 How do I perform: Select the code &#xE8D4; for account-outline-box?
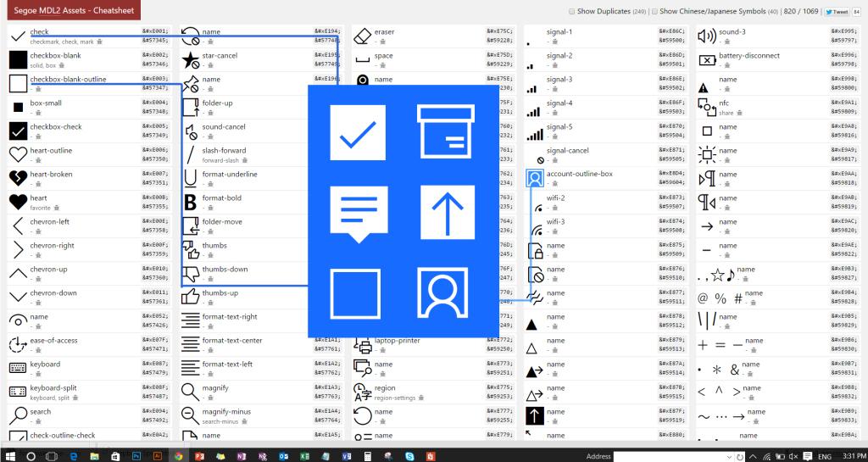(x=672, y=173)
